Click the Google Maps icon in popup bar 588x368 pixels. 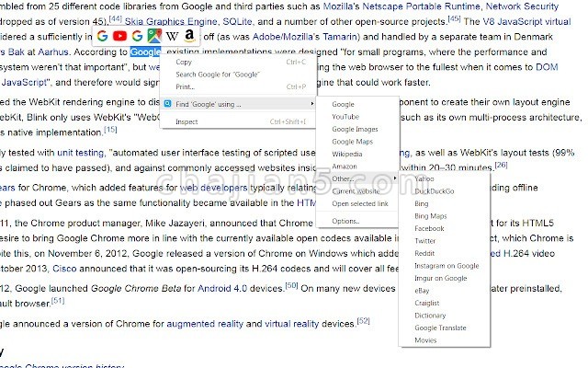coord(154,36)
